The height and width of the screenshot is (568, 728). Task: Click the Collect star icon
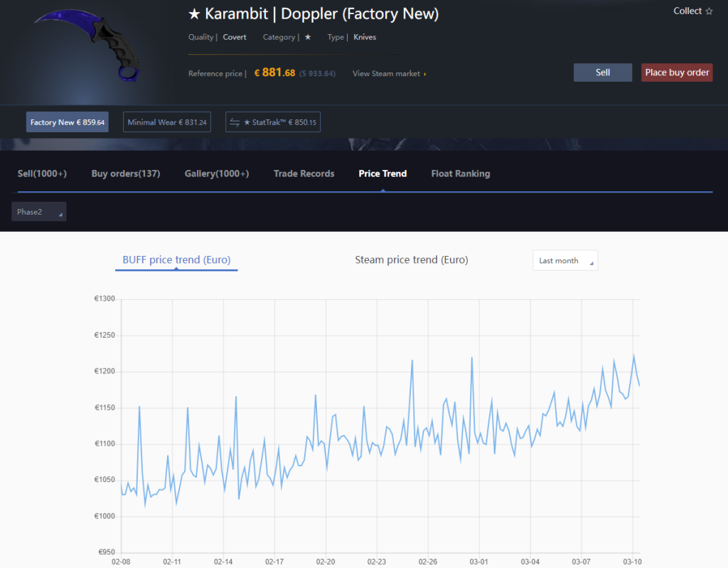pyautogui.click(x=709, y=11)
